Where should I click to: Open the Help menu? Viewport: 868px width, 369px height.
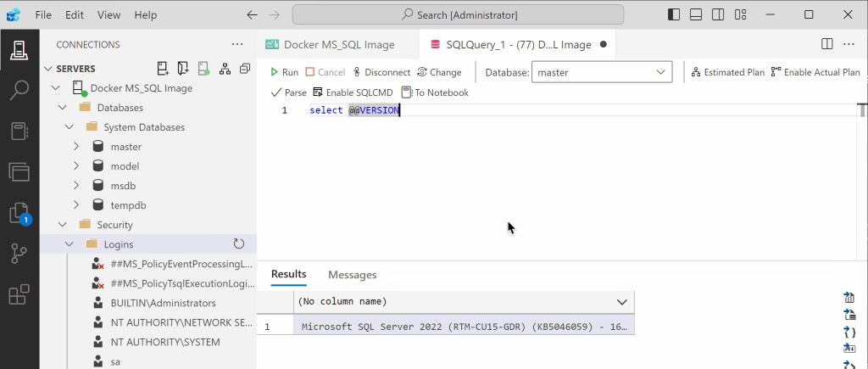145,15
